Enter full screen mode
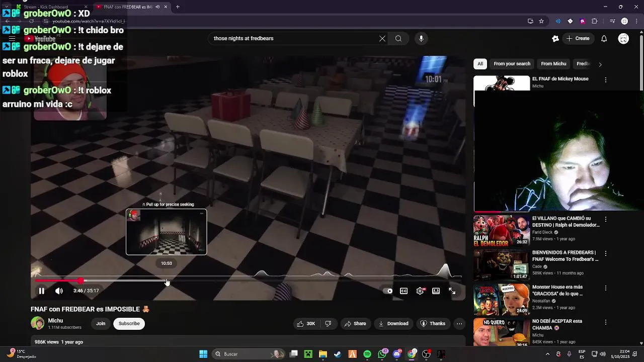 tap(452, 291)
